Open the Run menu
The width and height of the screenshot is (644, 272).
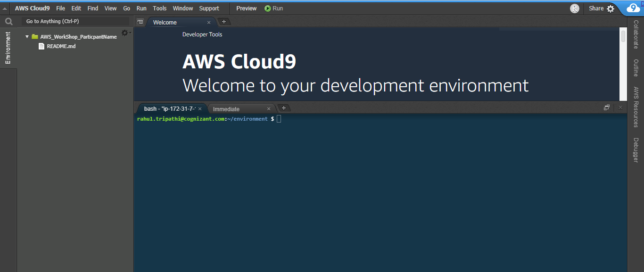coord(141,8)
